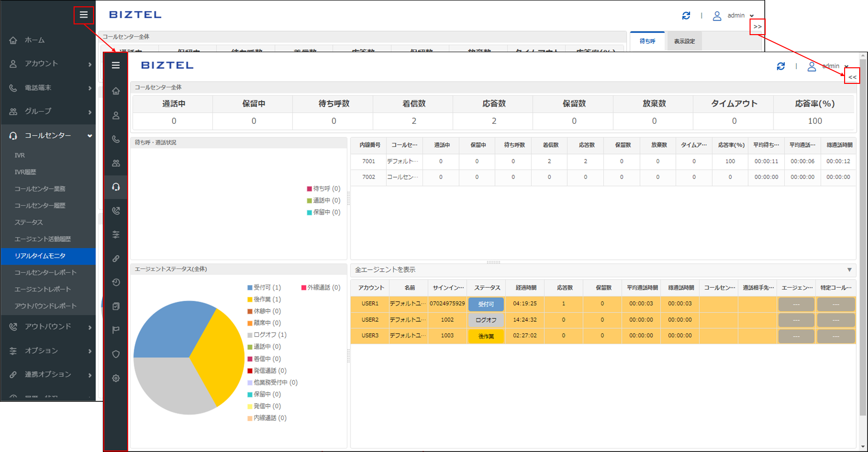Image resolution: width=868 pixels, height=452 pixels.
Task: Open clipboard check icon in collapsed sidebar
Action: pyautogui.click(x=116, y=306)
